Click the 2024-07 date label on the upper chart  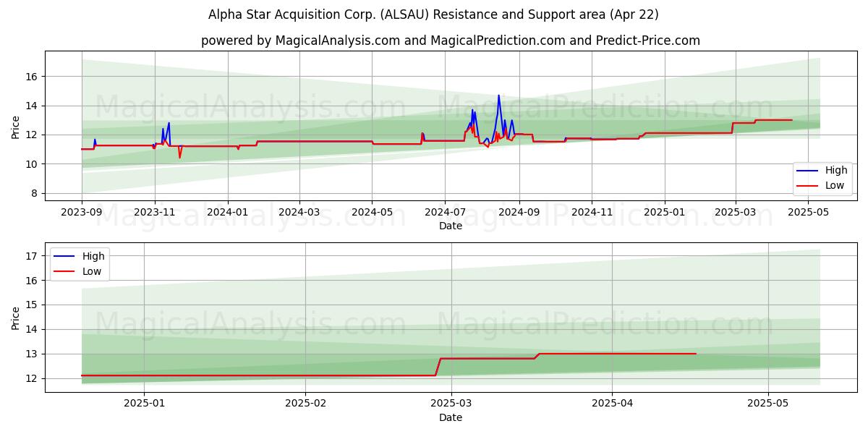(445, 213)
